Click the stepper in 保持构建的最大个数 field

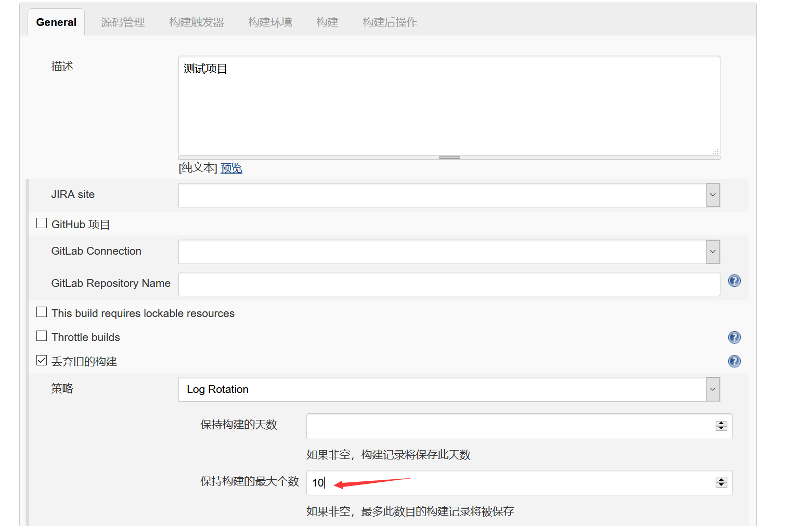point(721,482)
